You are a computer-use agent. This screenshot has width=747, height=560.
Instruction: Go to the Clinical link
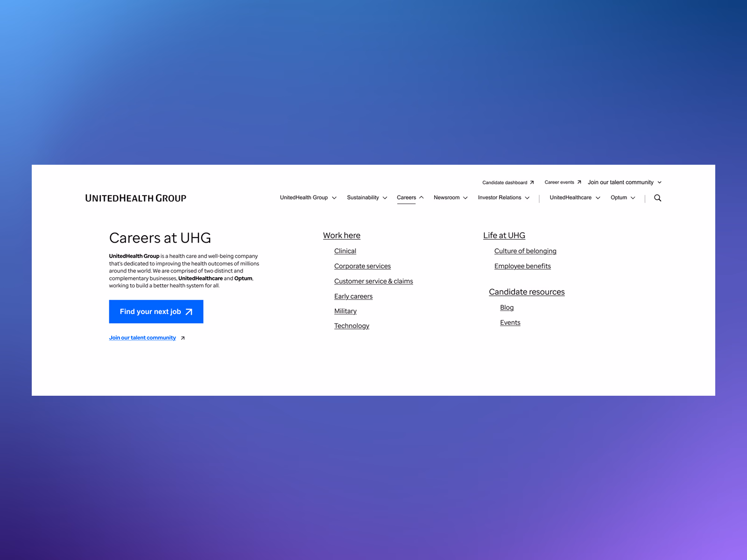tap(345, 251)
